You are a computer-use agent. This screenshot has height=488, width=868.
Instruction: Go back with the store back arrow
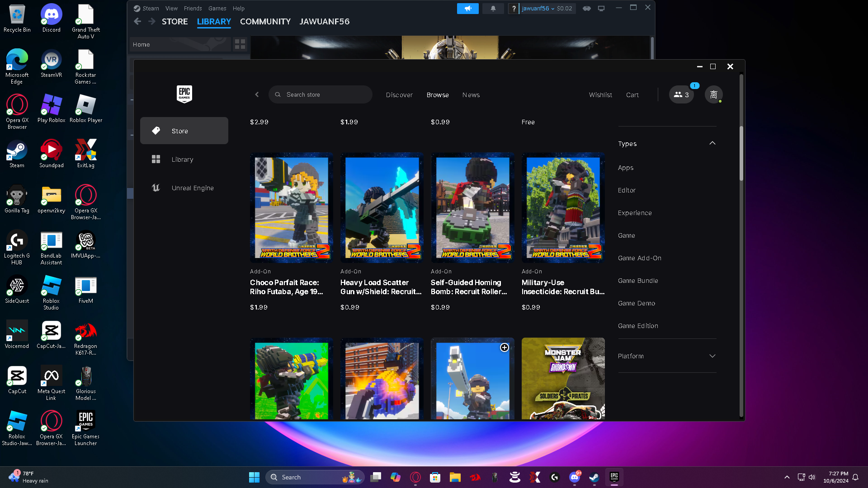[x=257, y=94]
